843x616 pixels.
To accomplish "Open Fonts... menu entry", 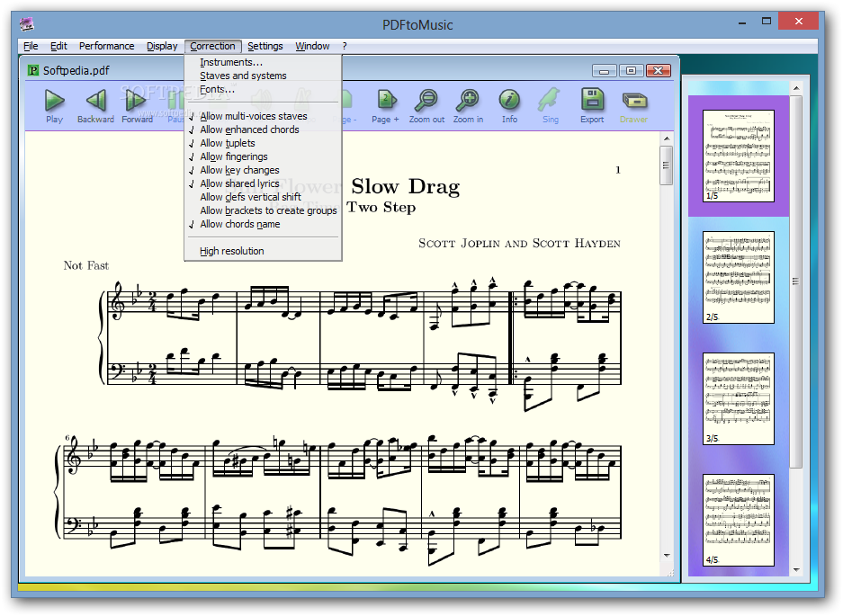I will [263, 89].
